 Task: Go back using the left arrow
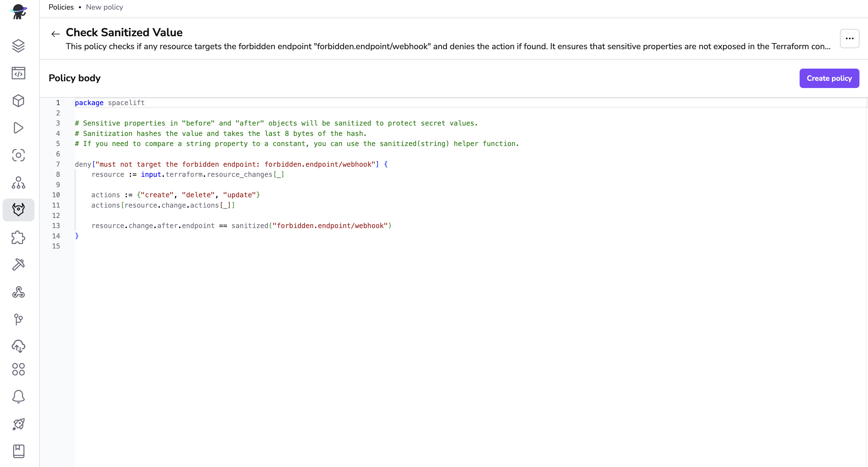coord(55,34)
